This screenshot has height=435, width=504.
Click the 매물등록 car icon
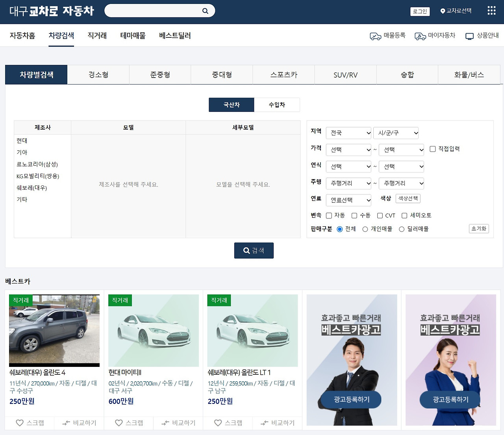coord(375,36)
